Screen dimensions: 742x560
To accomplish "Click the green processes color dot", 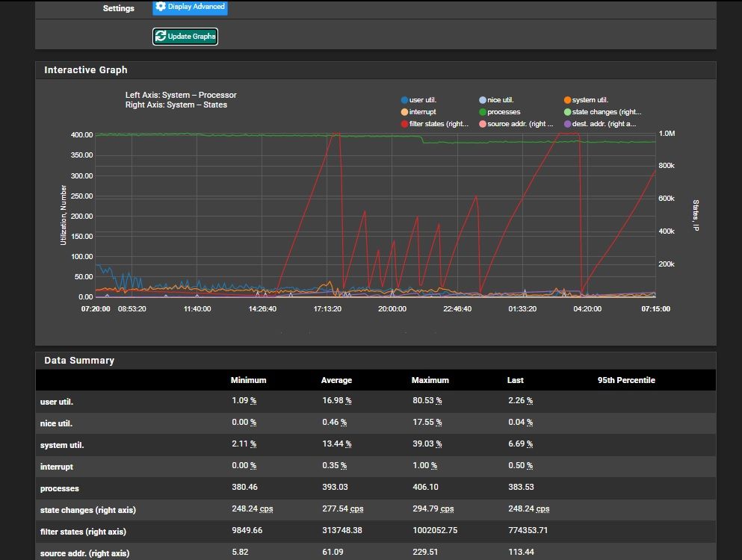I will coord(482,112).
